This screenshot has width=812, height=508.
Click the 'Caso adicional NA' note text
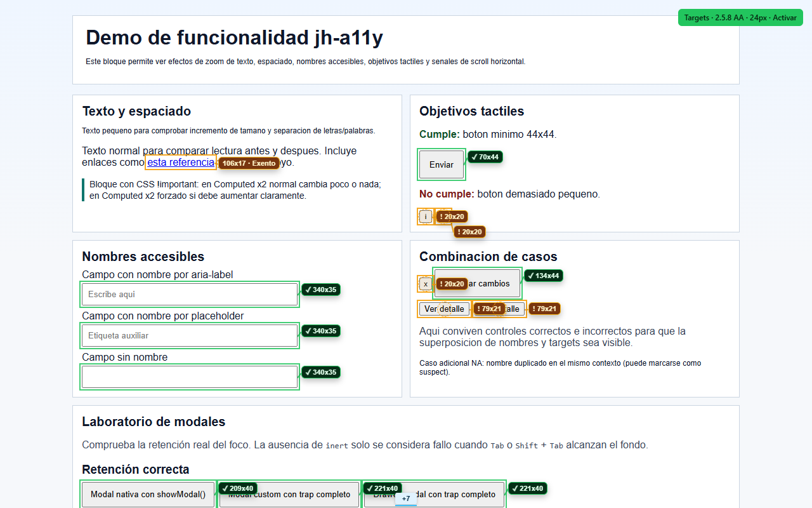(560, 368)
